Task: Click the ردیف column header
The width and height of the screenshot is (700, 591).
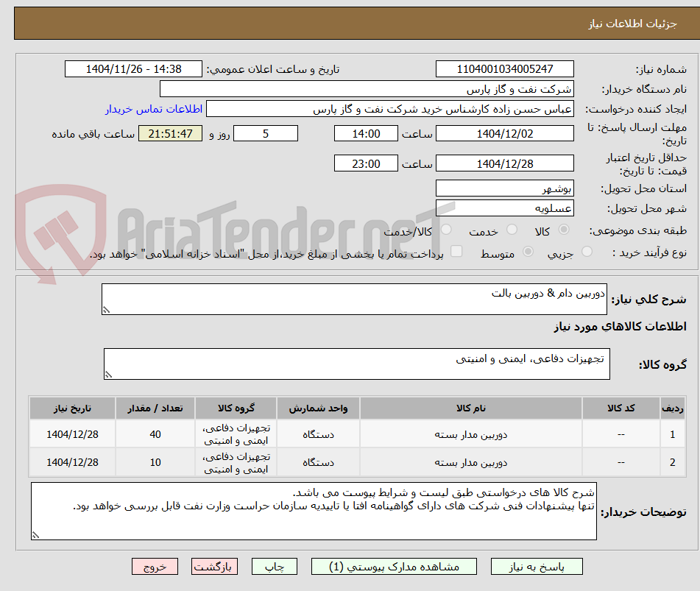Action: click(672, 408)
